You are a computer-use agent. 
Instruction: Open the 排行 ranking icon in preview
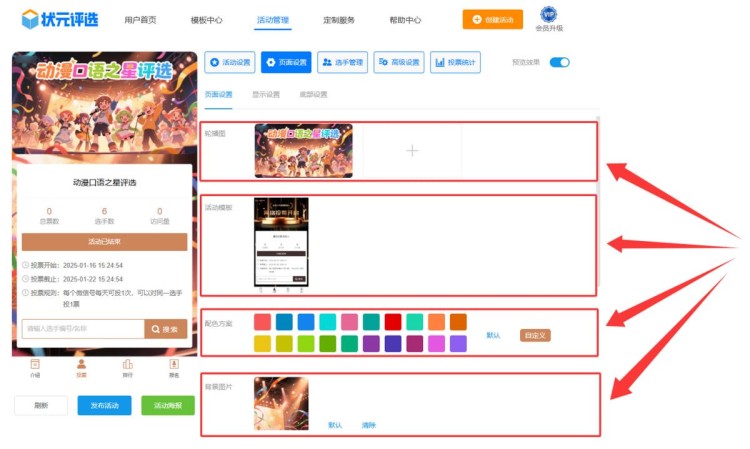tap(127, 368)
